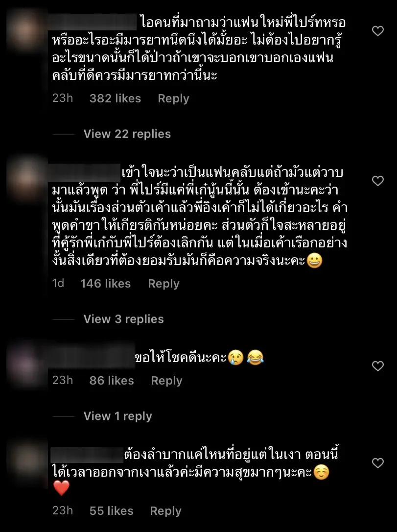Open the 382 likes count list
397x532 pixels.
115,98
